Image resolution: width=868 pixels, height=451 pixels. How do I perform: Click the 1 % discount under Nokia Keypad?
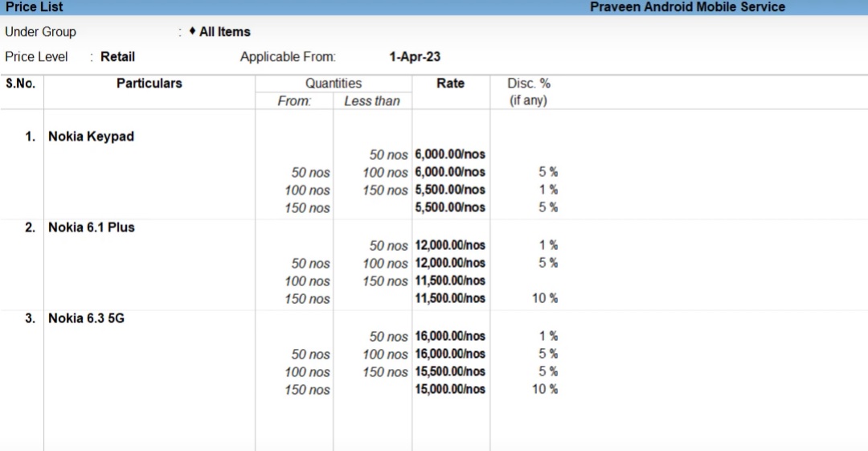pyautogui.click(x=549, y=190)
